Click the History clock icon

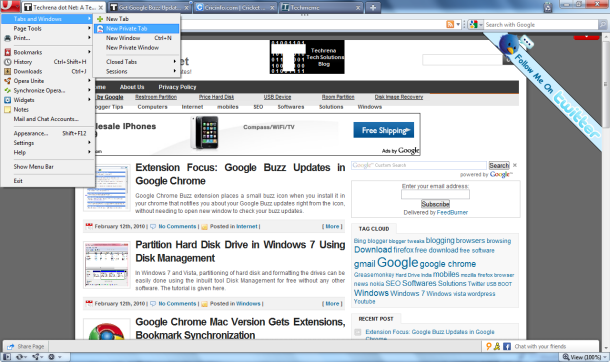coord(7,62)
